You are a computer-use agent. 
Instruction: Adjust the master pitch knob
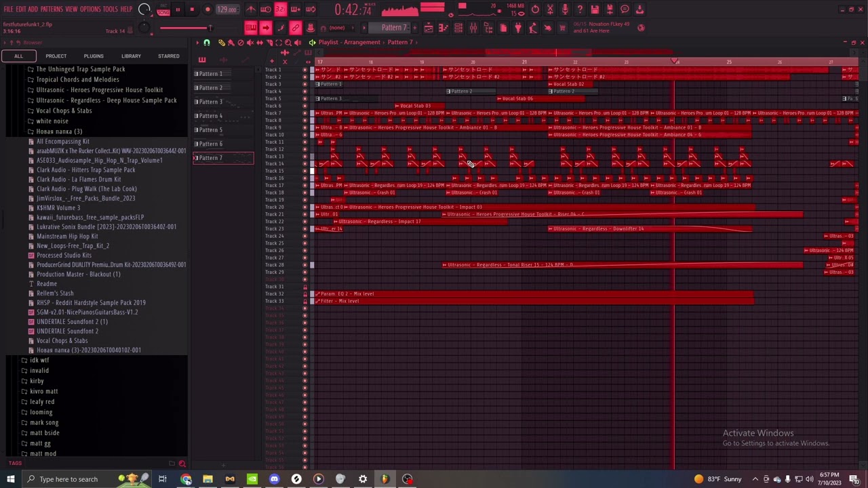point(144,28)
